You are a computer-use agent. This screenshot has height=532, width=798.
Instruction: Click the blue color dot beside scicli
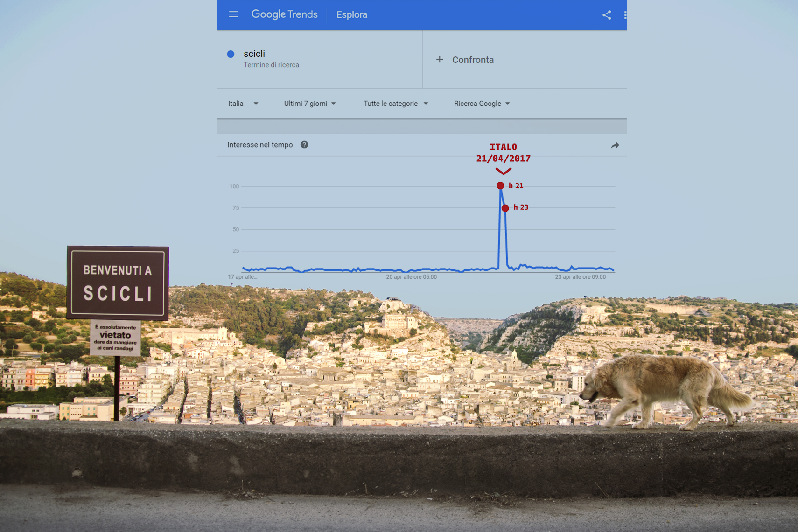[x=231, y=54]
